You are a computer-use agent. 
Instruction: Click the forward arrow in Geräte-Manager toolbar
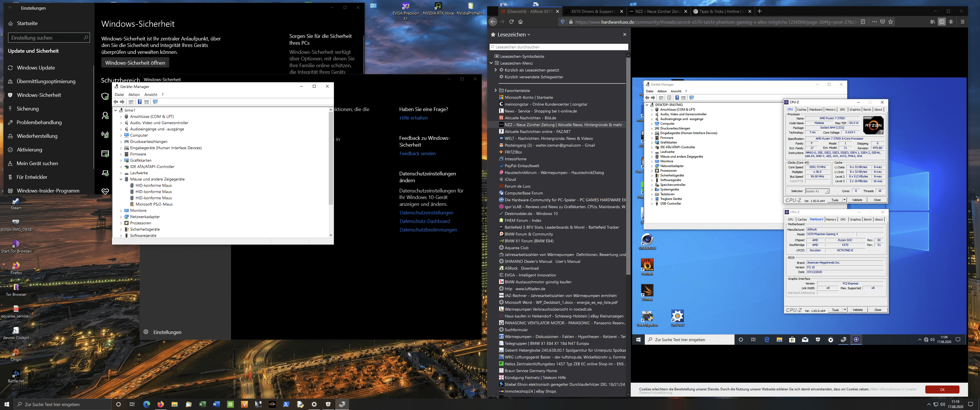(122, 102)
